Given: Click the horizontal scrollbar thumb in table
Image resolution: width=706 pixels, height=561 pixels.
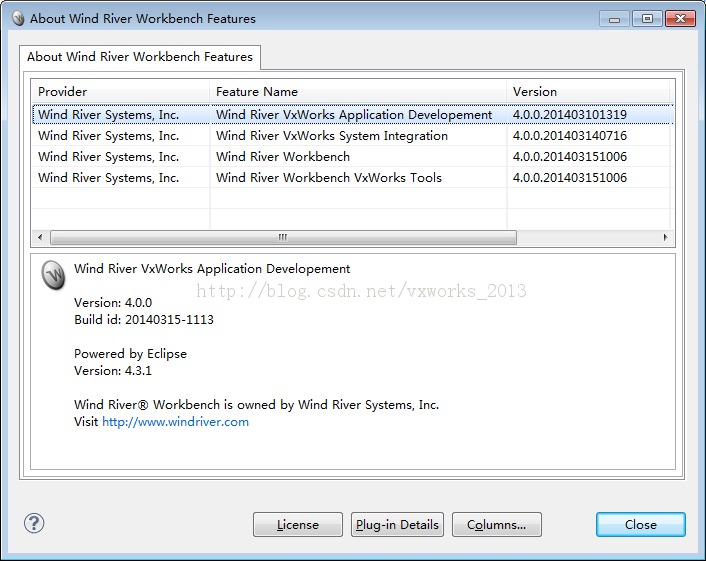Looking at the screenshot, I should (x=283, y=237).
